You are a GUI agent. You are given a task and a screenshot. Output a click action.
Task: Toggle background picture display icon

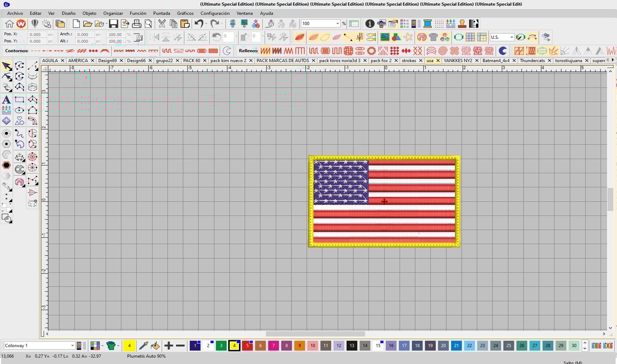[x=385, y=37]
